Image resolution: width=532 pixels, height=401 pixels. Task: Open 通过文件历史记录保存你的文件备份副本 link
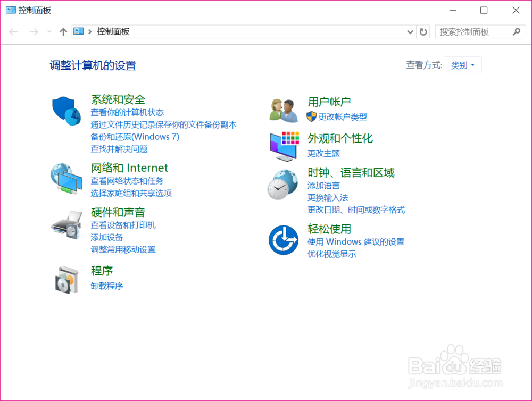pos(163,125)
